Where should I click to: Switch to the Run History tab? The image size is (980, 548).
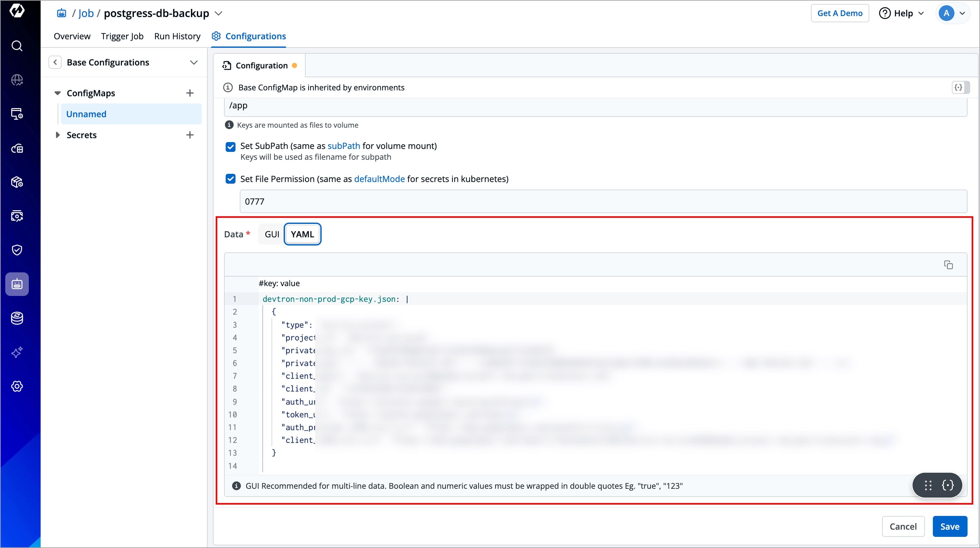tap(177, 36)
